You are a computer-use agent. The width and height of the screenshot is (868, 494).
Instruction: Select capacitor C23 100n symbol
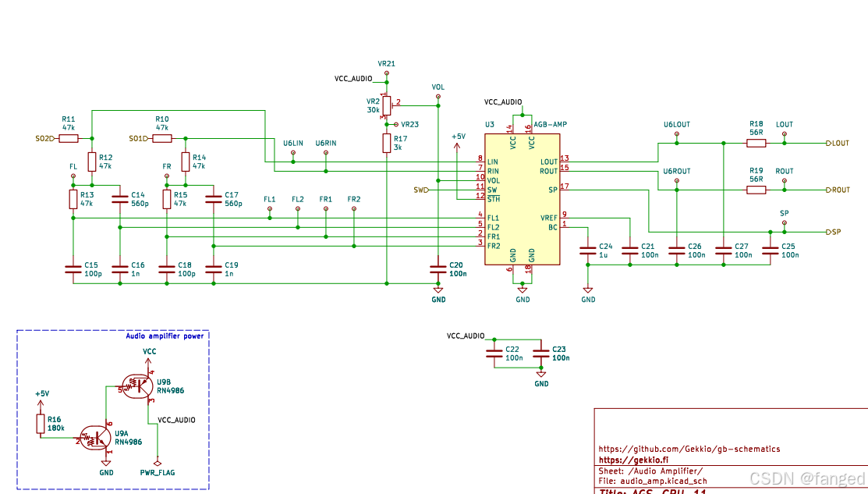coord(540,354)
